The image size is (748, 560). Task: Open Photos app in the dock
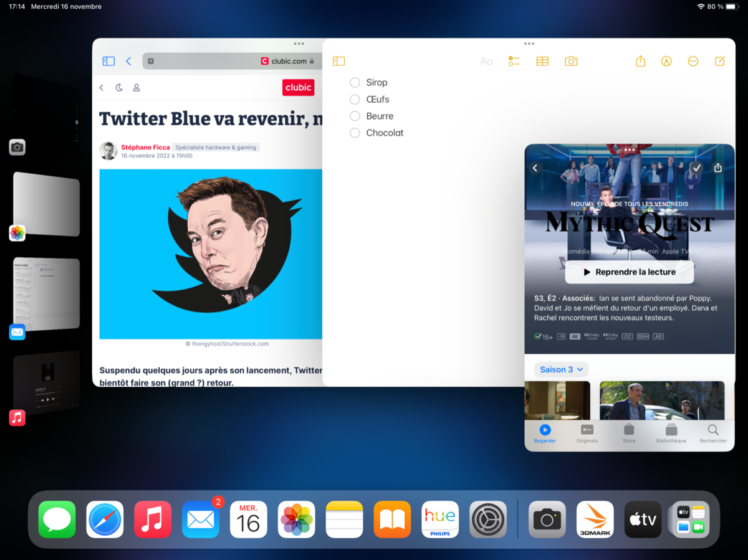297,520
